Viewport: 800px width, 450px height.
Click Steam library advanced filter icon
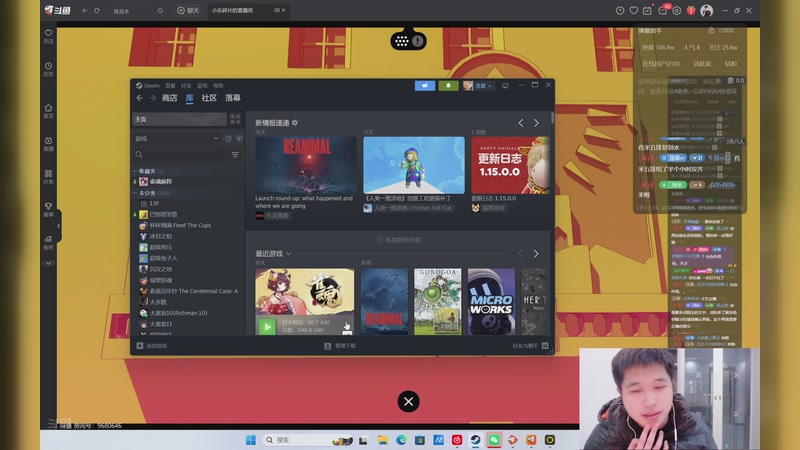click(x=235, y=155)
